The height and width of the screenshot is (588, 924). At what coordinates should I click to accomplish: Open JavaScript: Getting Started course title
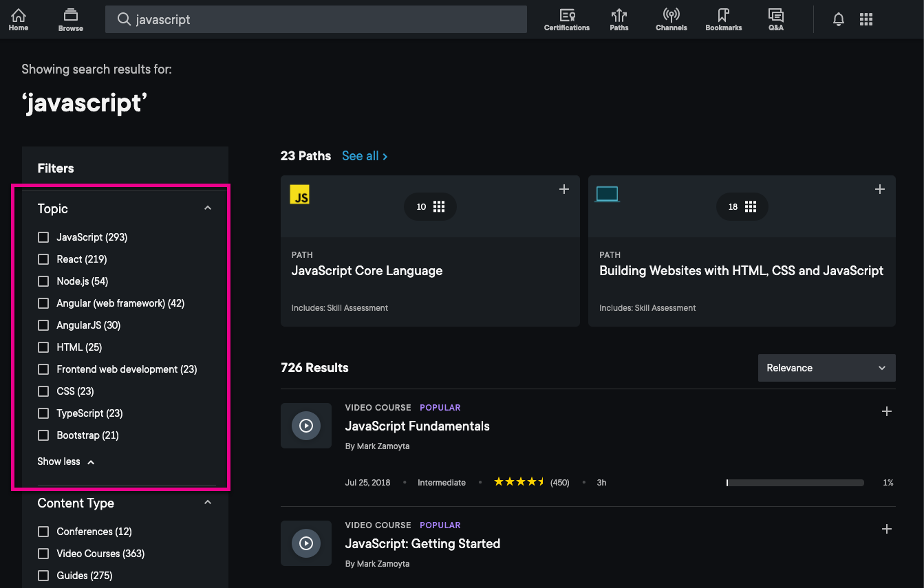coord(422,544)
